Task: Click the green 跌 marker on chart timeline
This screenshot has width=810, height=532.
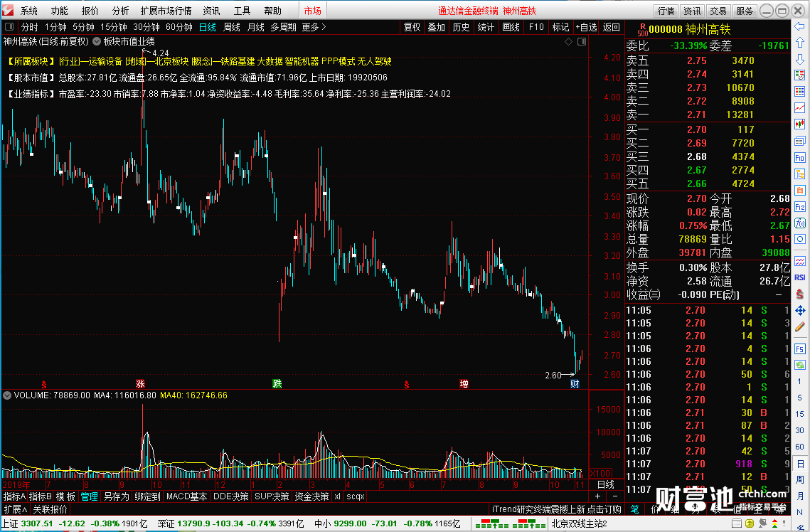Action: [x=277, y=384]
